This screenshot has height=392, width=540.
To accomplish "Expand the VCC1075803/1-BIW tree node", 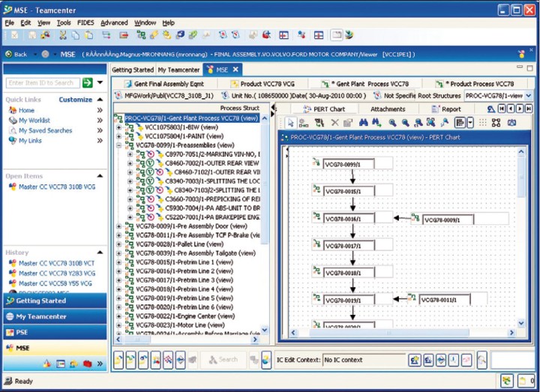I will point(118,127).
